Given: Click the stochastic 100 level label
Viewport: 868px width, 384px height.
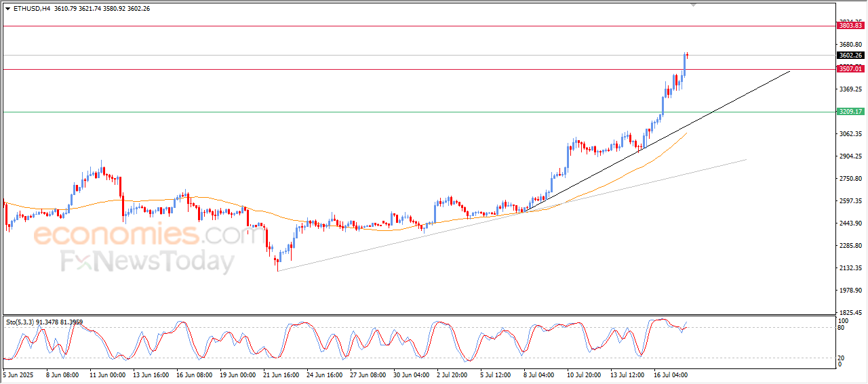Looking at the screenshot, I should 844,320.
